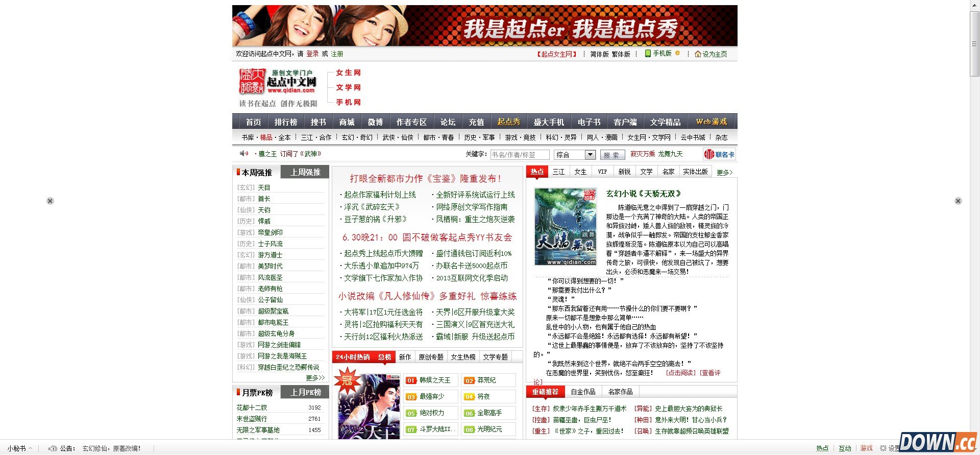Click the 起点中文网 site logo
The width and height of the screenshot is (980, 455).
(278, 82)
